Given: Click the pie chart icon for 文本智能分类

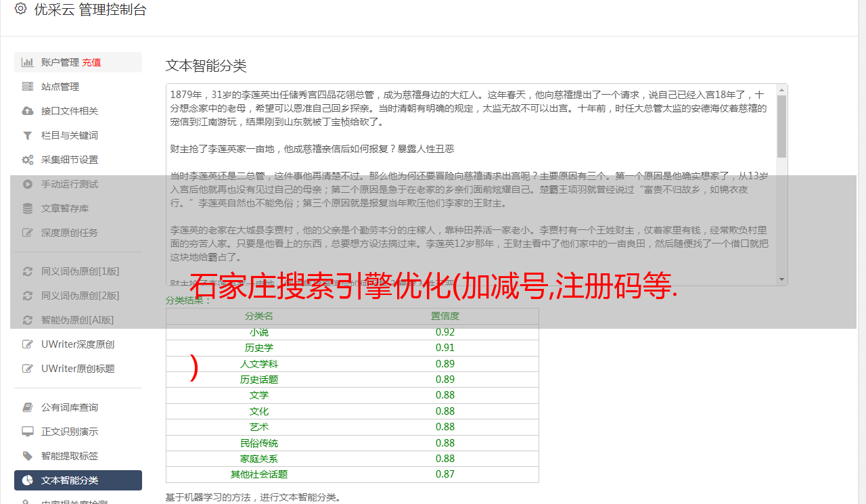Looking at the screenshot, I should [x=28, y=480].
